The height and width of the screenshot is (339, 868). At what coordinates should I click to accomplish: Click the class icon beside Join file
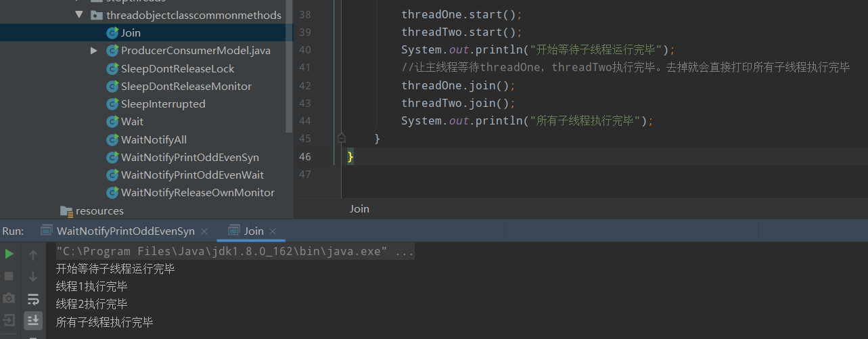(112, 32)
